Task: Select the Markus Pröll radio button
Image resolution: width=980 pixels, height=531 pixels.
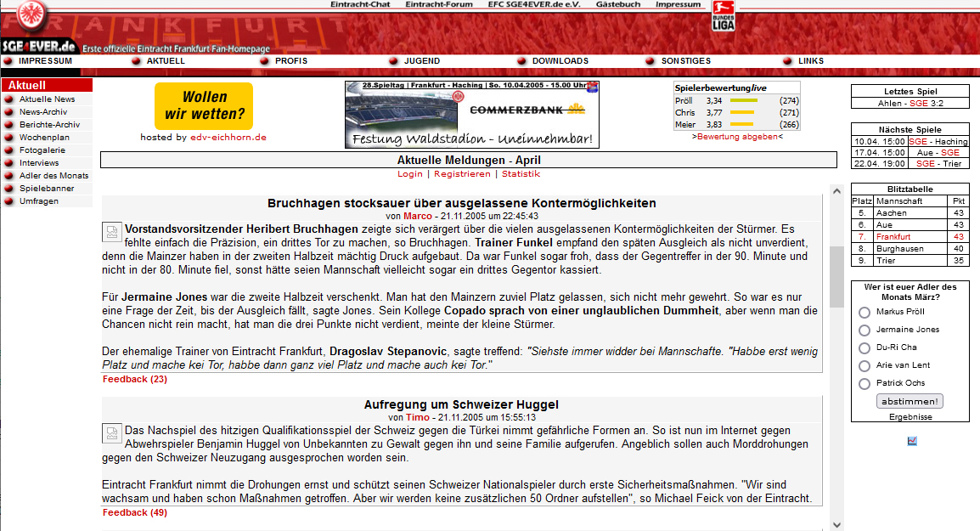Action: coord(865,312)
